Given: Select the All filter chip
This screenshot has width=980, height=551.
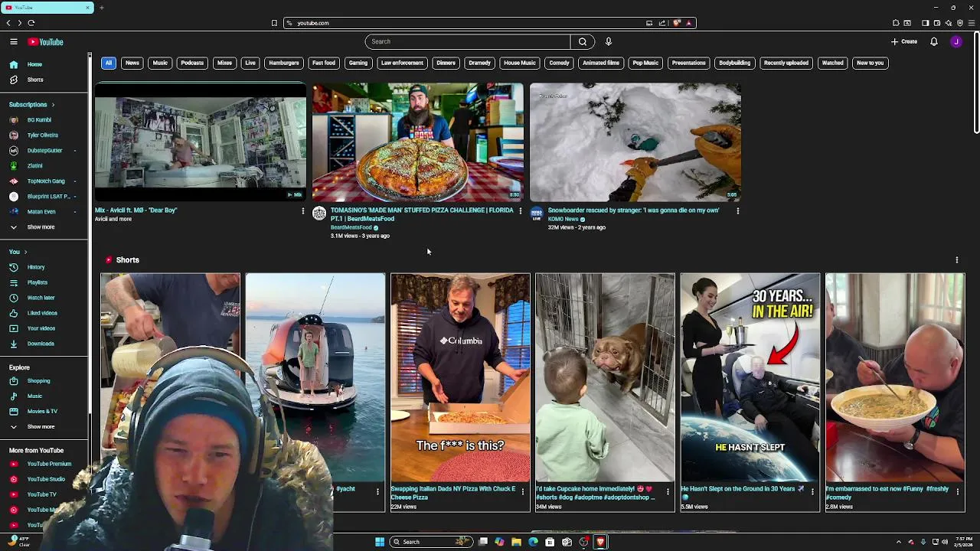Looking at the screenshot, I should pos(109,63).
